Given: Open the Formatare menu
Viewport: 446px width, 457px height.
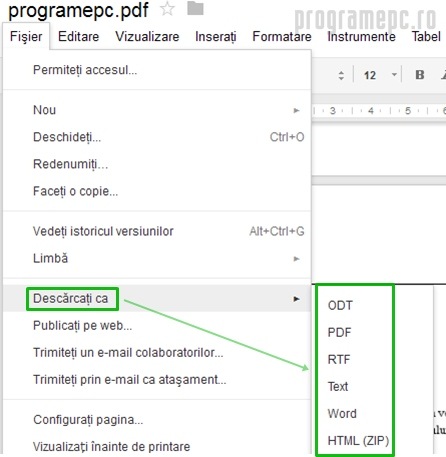Looking at the screenshot, I should (x=282, y=36).
